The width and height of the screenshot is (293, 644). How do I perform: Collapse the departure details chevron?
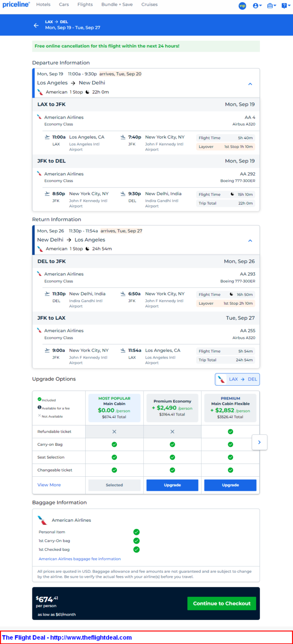pos(250,84)
